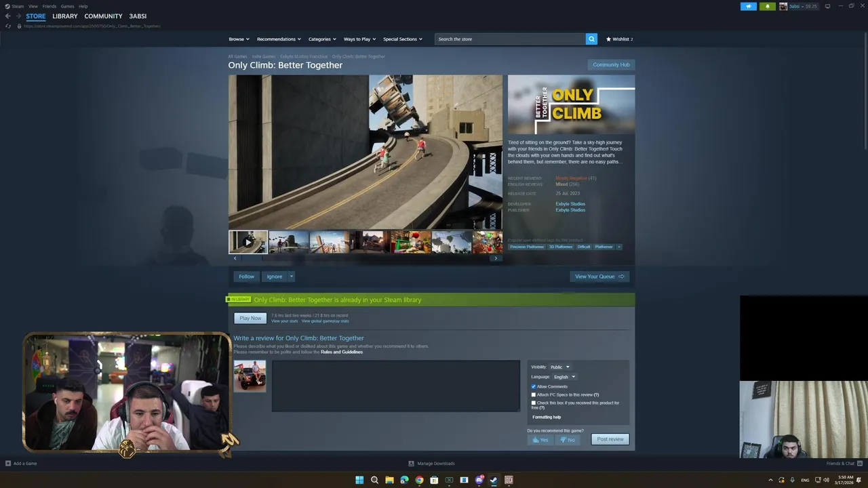Image resolution: width=868 pixels, height=488 pixels.
Task: Open the Visibility Public dropdown
Action: [x=559, y=367]
